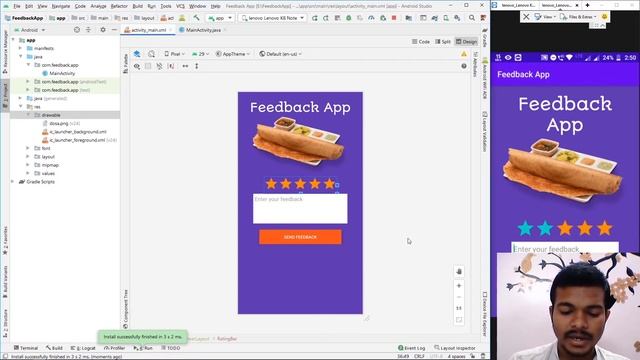Switch editor to Code view
The height and width of the screenshot is (360, 640).
(x=421, y=42)
